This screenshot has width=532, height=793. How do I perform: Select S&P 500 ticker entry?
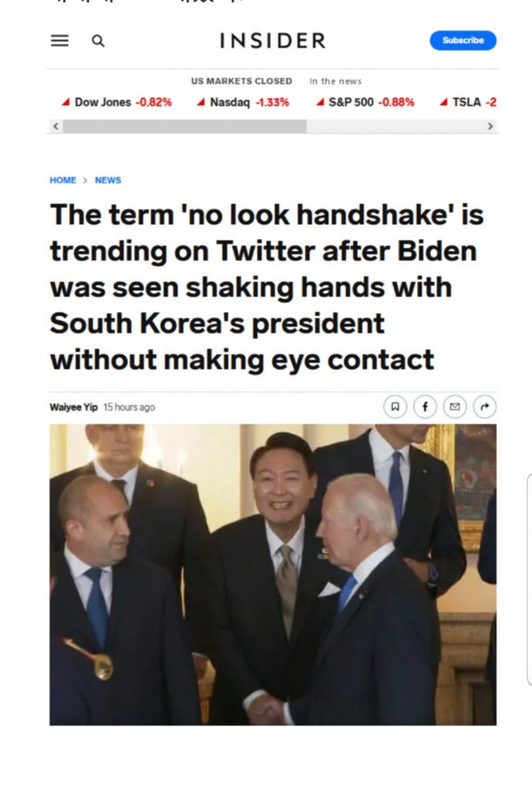(x=365, y=102)
